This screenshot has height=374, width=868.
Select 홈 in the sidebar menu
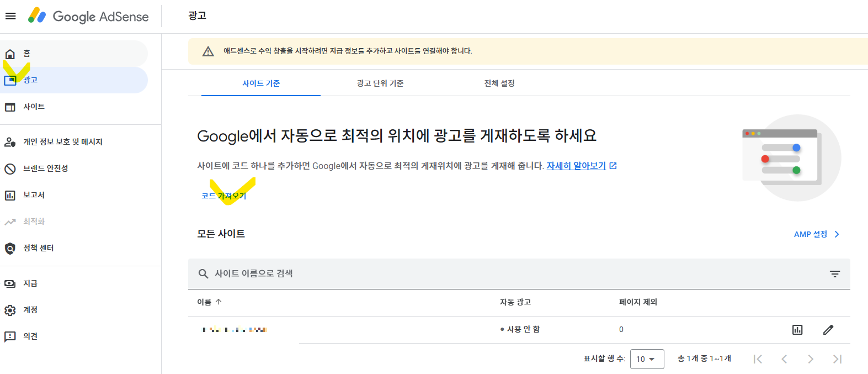74,54
